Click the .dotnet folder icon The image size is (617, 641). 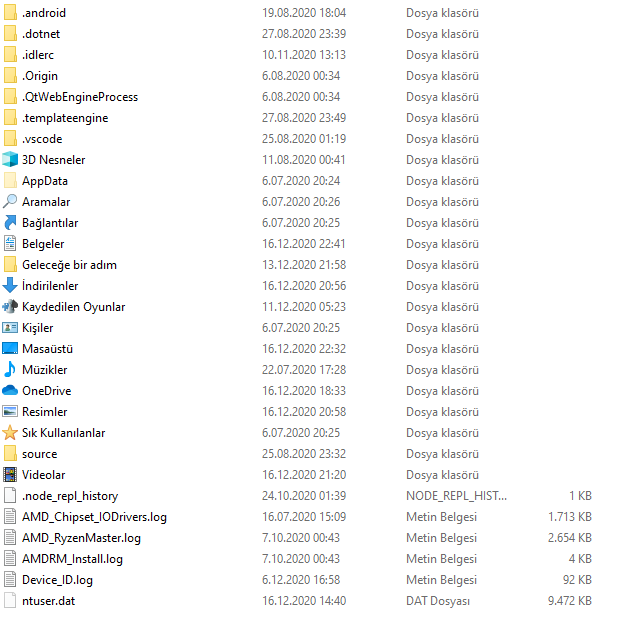click(x=10, y=34)
